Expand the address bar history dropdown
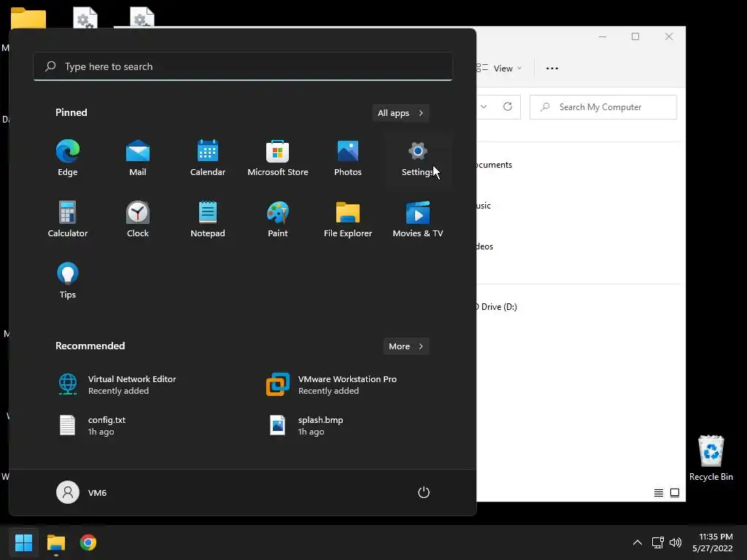747x560 pixels. [484, 106]
